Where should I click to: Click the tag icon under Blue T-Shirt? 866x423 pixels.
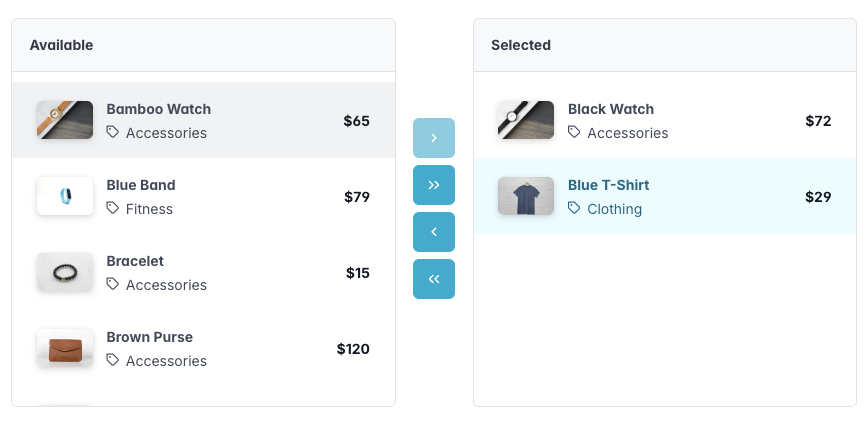pyautogui.click(x=574, y=208)
